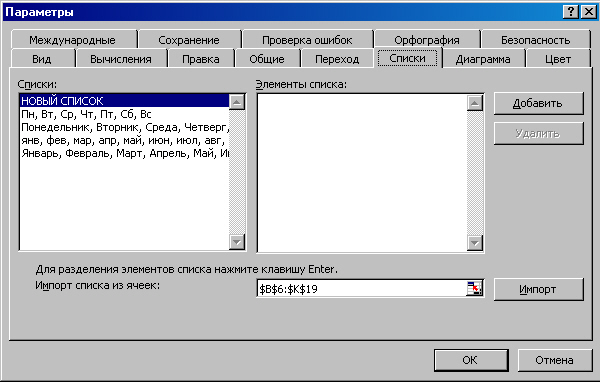The height and width of the screenshot is (382, 600).
Task: Click the Импорт button
Action: (x=538, y=289)
